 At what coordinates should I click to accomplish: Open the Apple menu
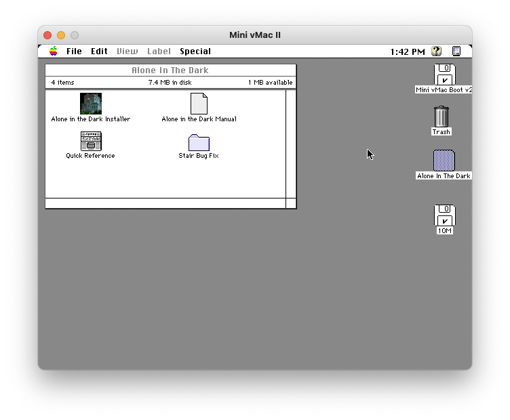click(x=54, y=51)
